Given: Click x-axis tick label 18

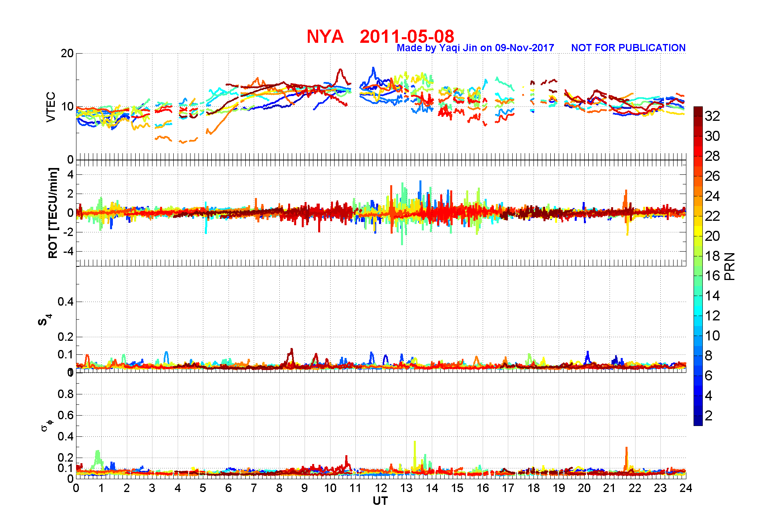Looking at the screenshot, I should [533, 488].
